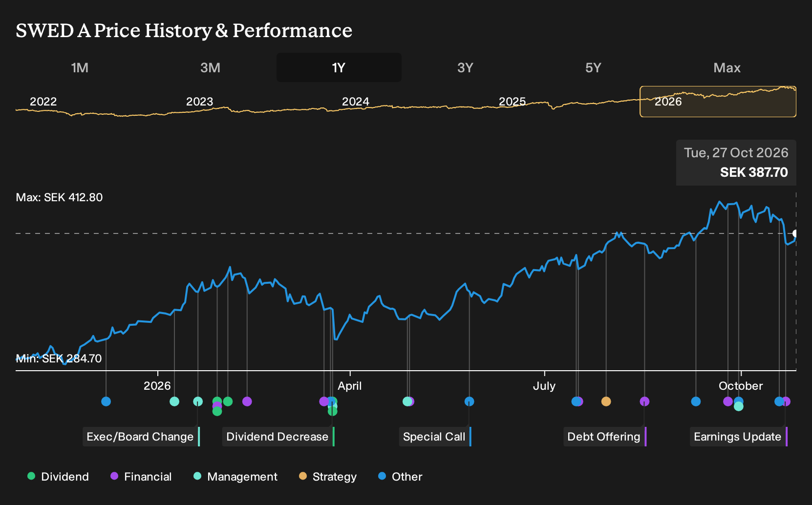The image size is (812, 505).
Task: Toggle the Other legend series
Action: point(400,477)
